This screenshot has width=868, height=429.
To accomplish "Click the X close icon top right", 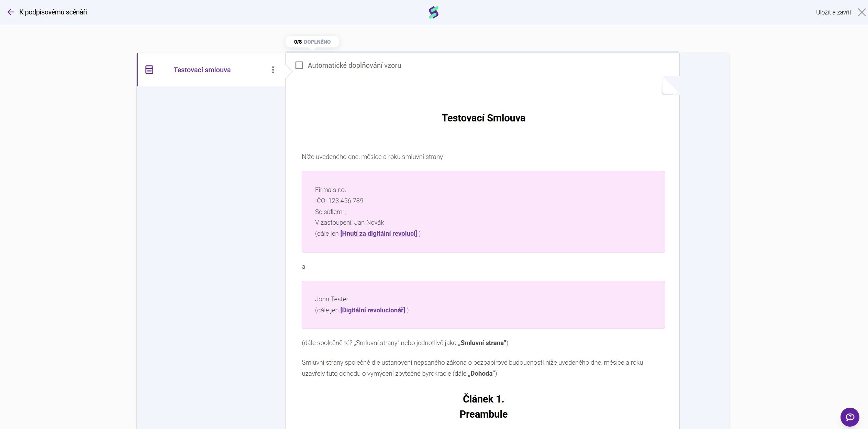I will click(x=861, y=12).
